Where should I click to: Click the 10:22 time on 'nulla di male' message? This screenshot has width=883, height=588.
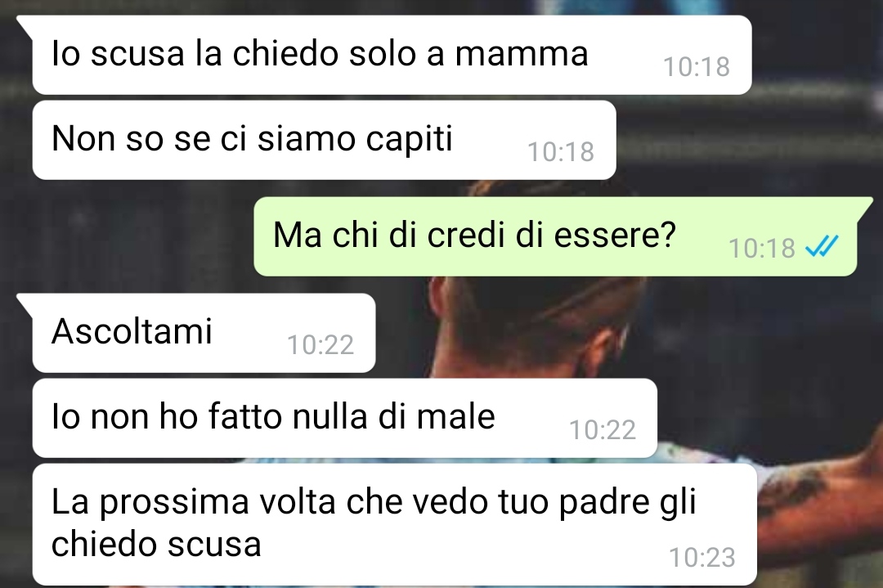(x=603, y=429)
